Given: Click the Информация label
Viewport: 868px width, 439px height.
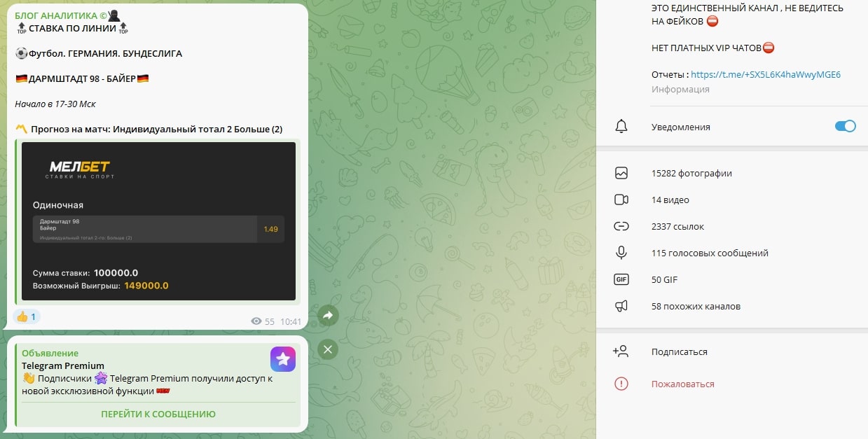Looking at the screenshot, I should (680, 89).
